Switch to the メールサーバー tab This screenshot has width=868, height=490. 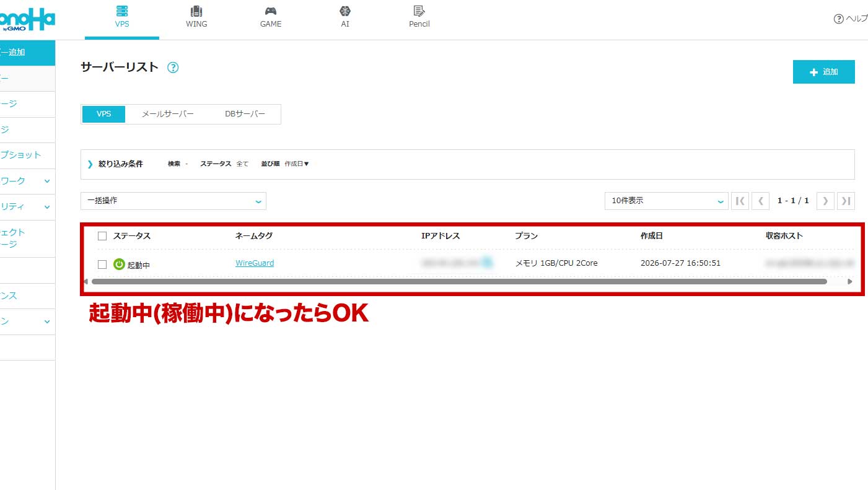coord(167,114)
